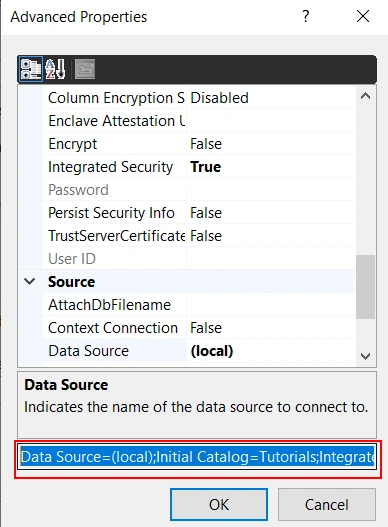Click the AttachDbFilename value field

coord(271,305)
